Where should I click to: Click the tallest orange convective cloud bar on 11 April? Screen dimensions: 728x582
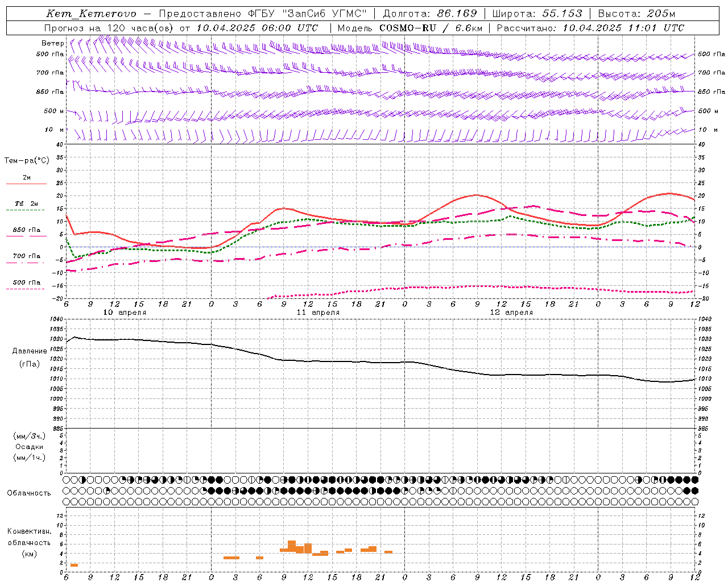pos(292,546)
